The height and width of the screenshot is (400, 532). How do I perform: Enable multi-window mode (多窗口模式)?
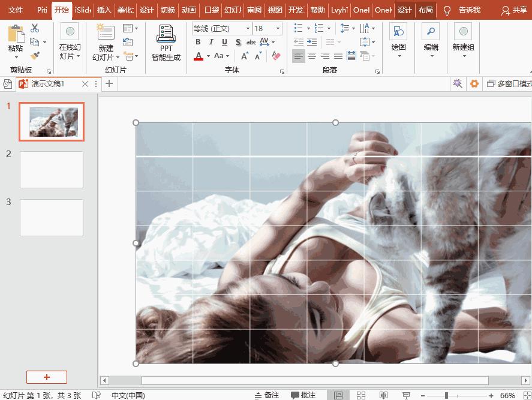point(509,83)
